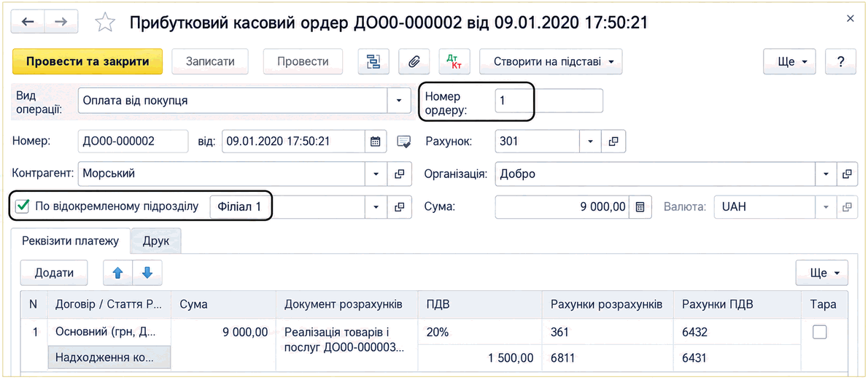Click the Записати button
The width and height of the screenshot is (868, 380).
pyautogui.click(x=210, y=61)
